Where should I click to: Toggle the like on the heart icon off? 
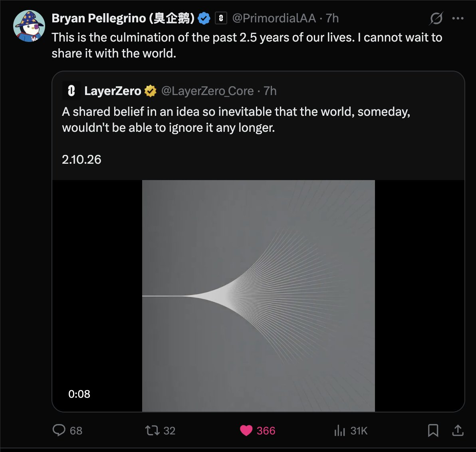pos(246,430)
